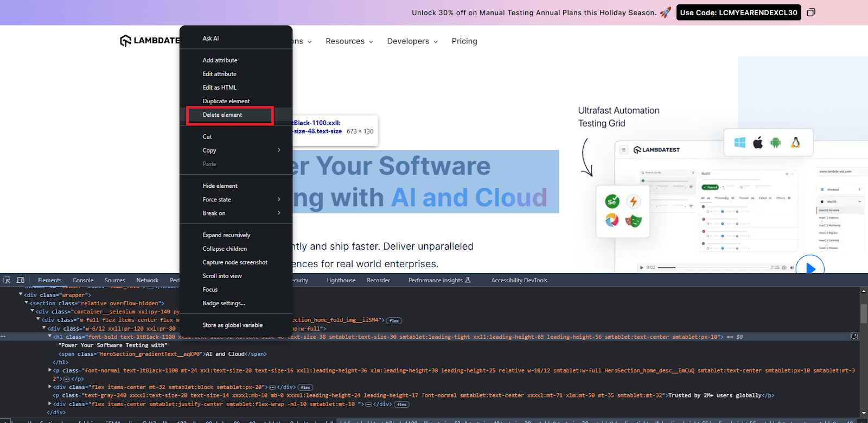
Task: Click the Playwright theater masks icon
Action: pos(634,220)
